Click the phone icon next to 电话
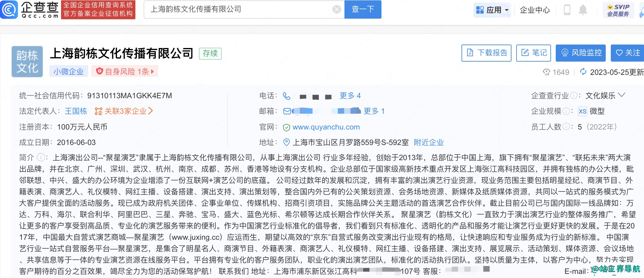This screenshot has height=278, width=644. (x=287, y=96)
